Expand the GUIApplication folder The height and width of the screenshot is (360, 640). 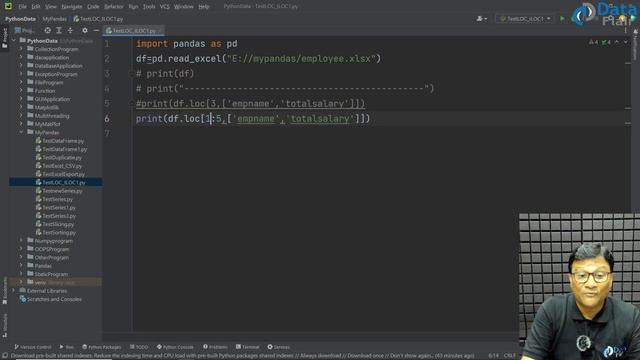[x=21, y=99]
